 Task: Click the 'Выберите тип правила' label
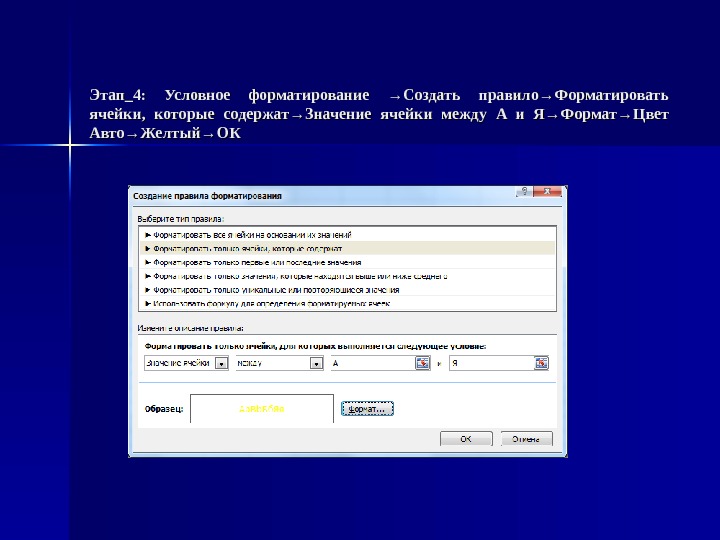point(181,219)
